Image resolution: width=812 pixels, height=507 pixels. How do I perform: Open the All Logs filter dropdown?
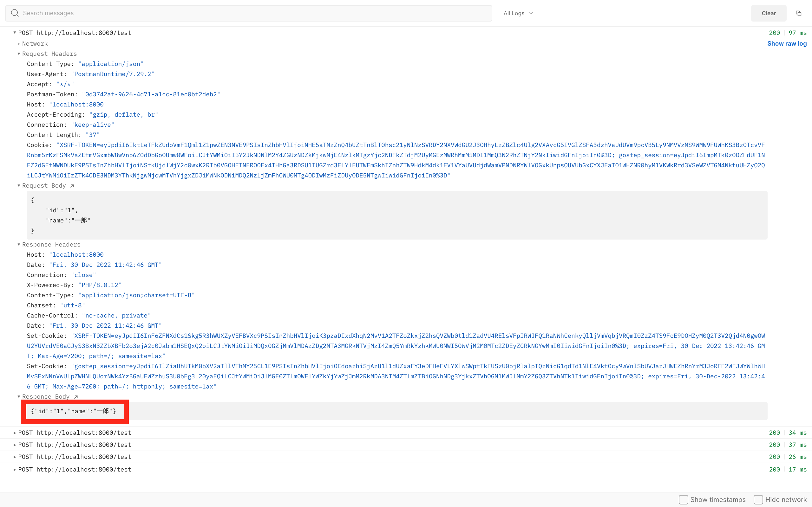click(518, 13)
